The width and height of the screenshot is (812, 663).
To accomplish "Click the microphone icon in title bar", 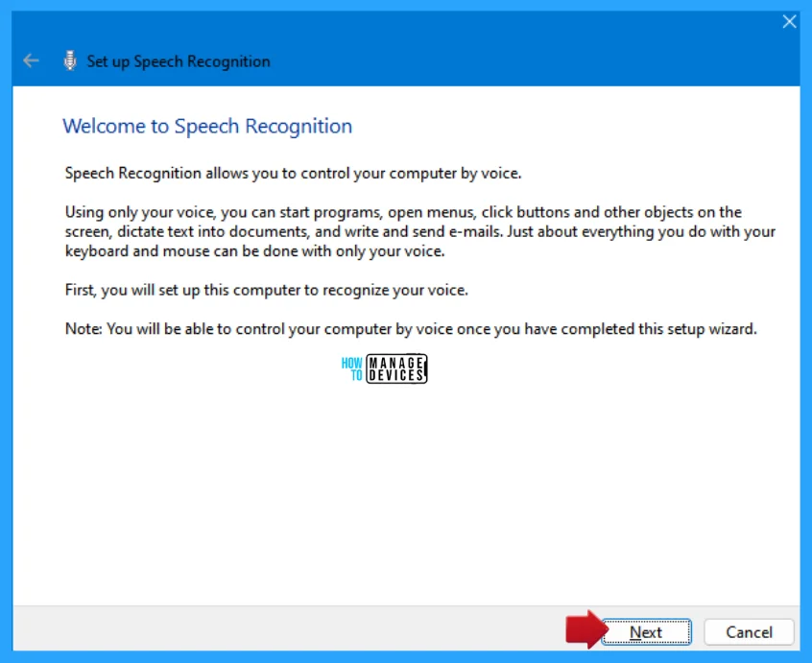I will [70, 60].
